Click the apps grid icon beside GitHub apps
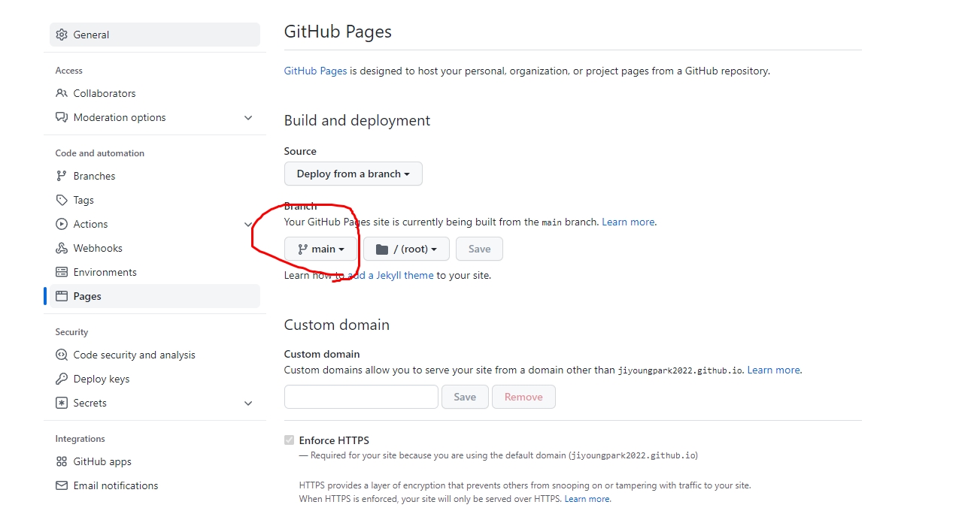This screenshot has height=532, width=980. (x=62, y=461)
